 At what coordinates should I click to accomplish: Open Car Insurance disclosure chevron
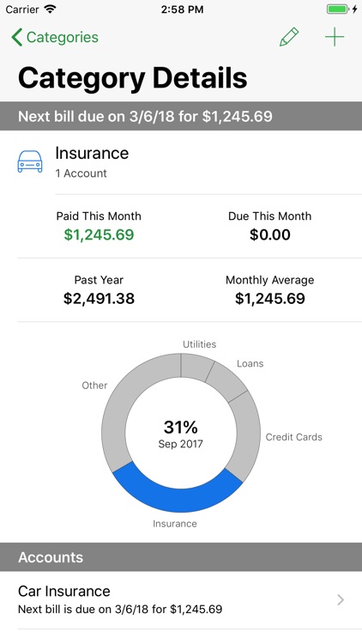tap(341, 600)
